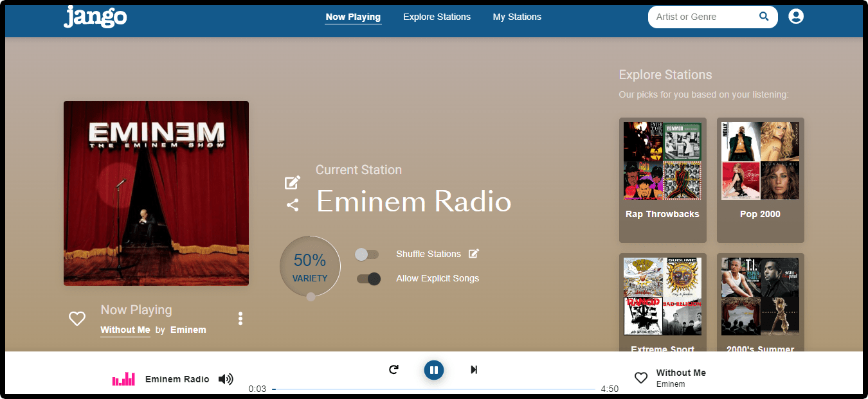This screenshot has height=399, width=868.
Task: Click the Eminem artist link
Action: 188,330
